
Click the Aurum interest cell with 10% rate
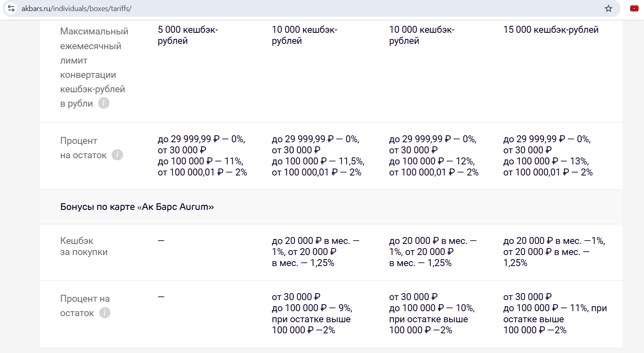432,314
